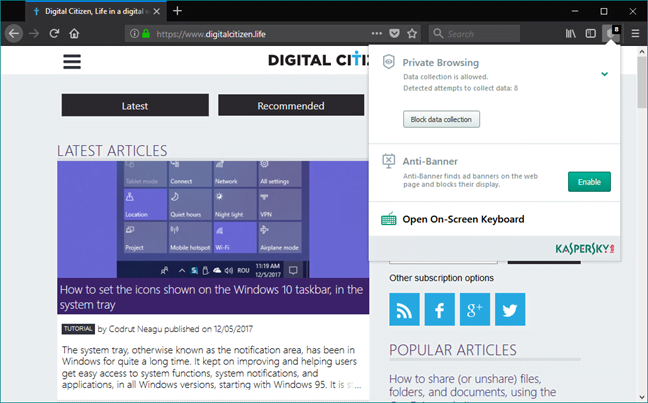Expand the Private Browsing chevron
648x403 pixels.
pyautogui.click(x=604, y=74)
